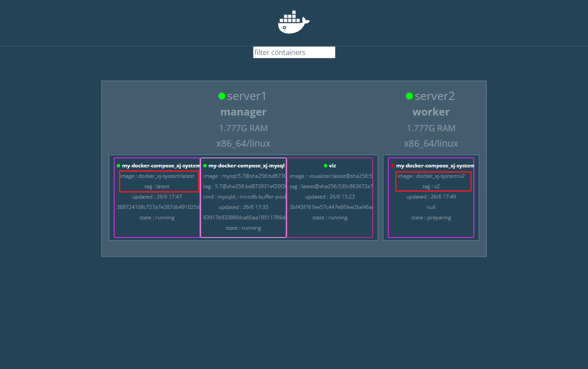Screen dimensions: 588x369
Task: Click the 'updated : 26/6 15:23' line in viz
Action: (330, 197)
